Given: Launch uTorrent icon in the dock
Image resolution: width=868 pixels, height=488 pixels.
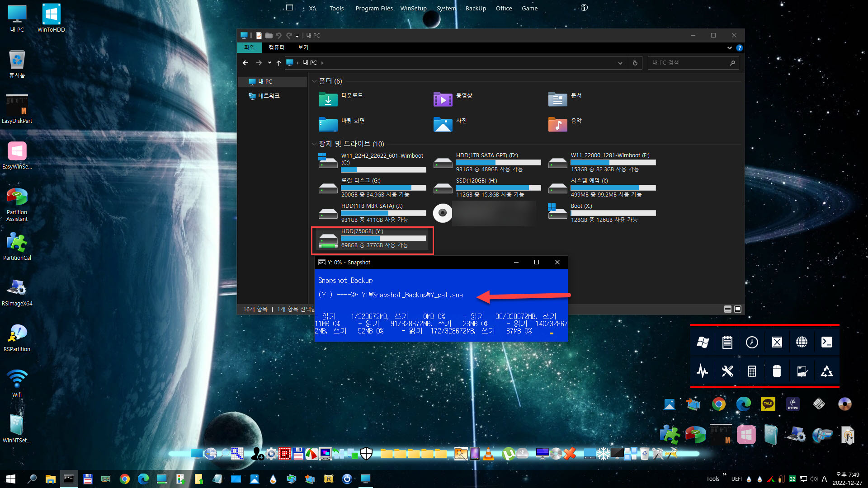Looking at the screenshot, I should point(508,453).
